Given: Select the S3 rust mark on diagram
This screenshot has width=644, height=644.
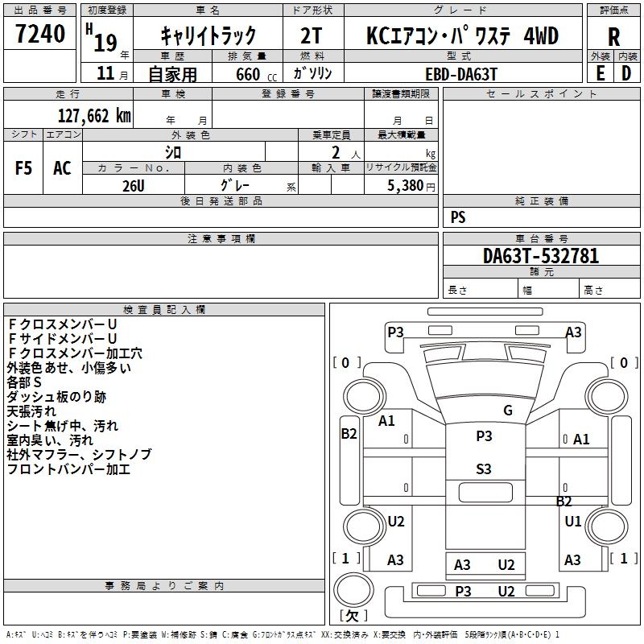Looking at the screenshot, I should pos(484,469).
